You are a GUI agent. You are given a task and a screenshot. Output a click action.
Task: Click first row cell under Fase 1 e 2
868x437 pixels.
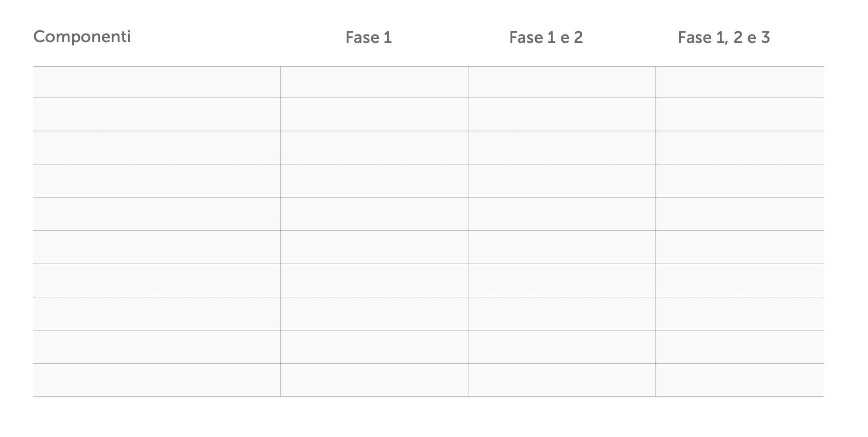(561, 82)
